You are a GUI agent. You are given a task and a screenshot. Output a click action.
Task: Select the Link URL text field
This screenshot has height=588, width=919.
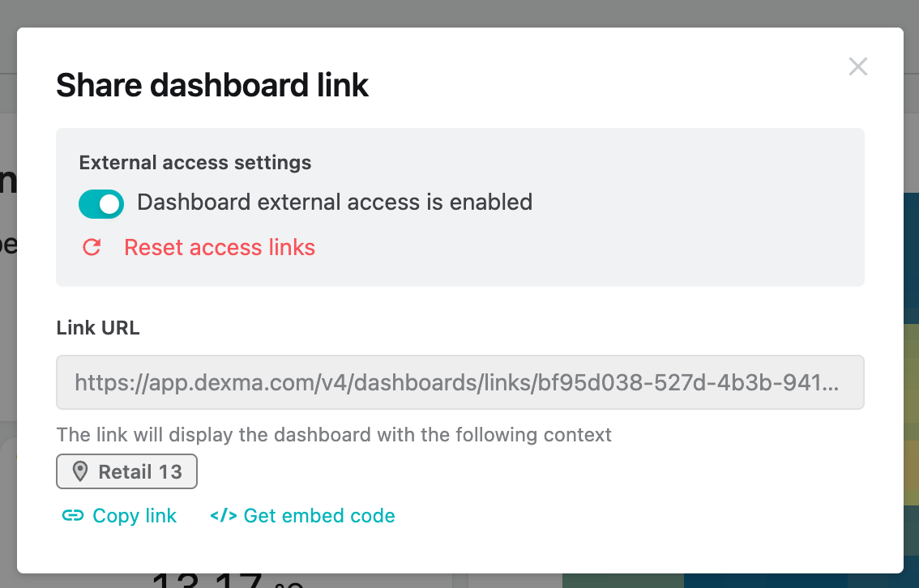pos(459,381)
